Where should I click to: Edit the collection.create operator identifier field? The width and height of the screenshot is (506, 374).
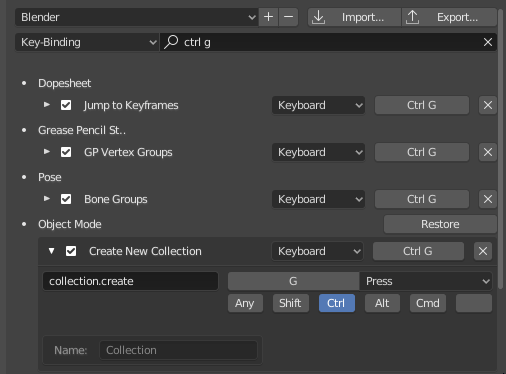130,281
